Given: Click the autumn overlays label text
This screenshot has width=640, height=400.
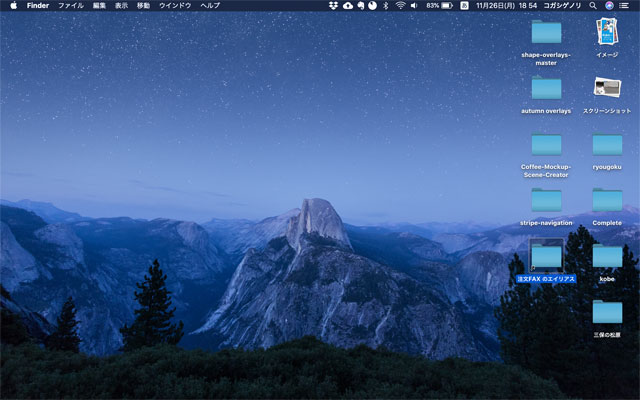Looking at the screenshot, I should tap(546, 111).
